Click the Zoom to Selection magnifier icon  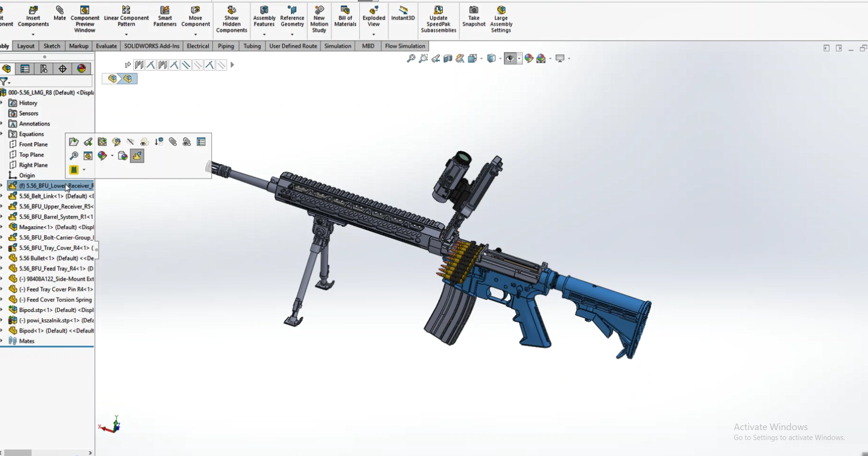[x=73, y=156]
